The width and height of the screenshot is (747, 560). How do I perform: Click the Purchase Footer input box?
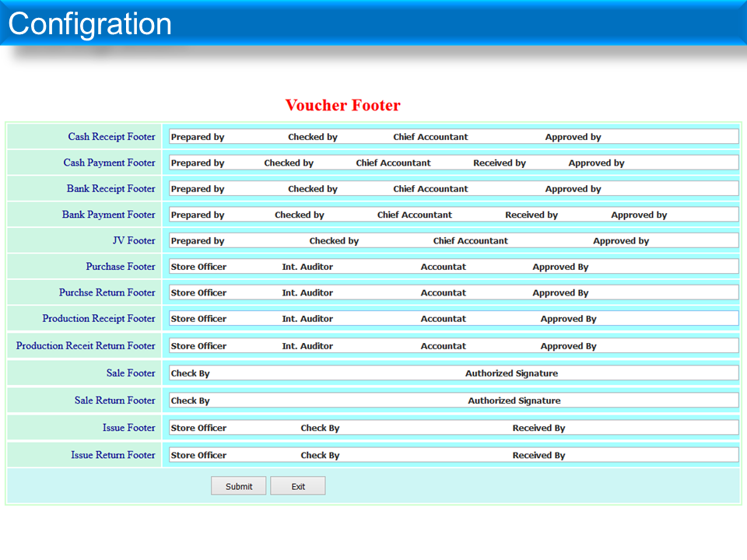(x=453, y=267)
